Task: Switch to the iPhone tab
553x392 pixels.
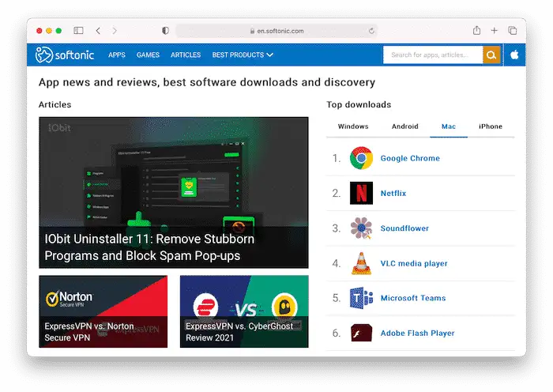Action: point(491,126)
